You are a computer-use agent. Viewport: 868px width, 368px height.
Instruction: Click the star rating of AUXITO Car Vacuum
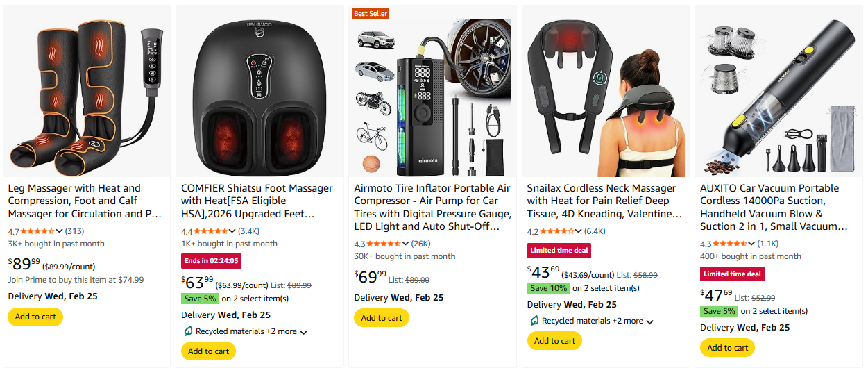point(731,244)
